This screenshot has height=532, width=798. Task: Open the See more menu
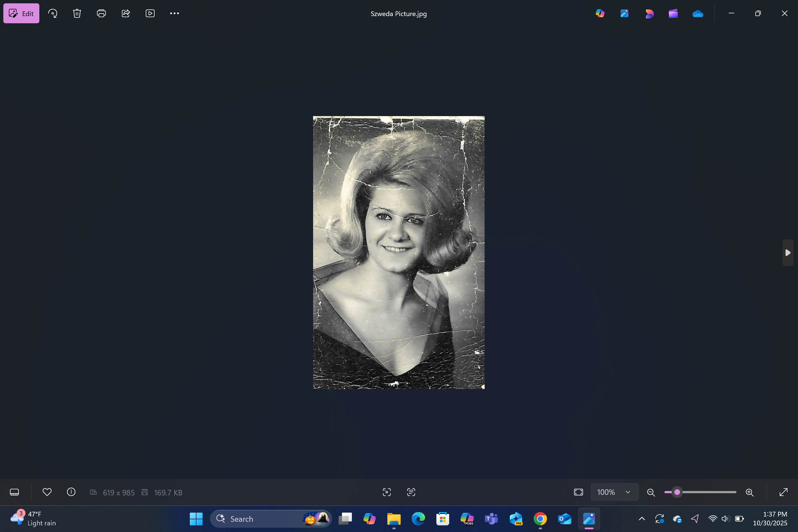(174, 14)
